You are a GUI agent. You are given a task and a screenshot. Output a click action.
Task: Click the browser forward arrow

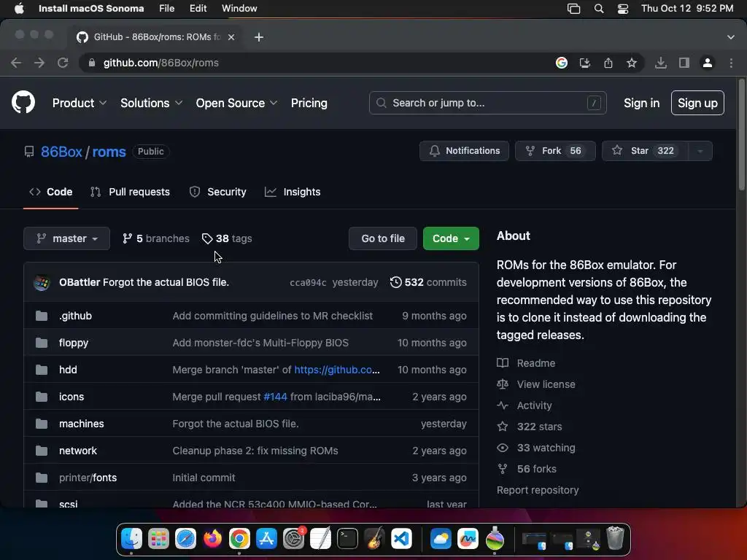(39, 63)
